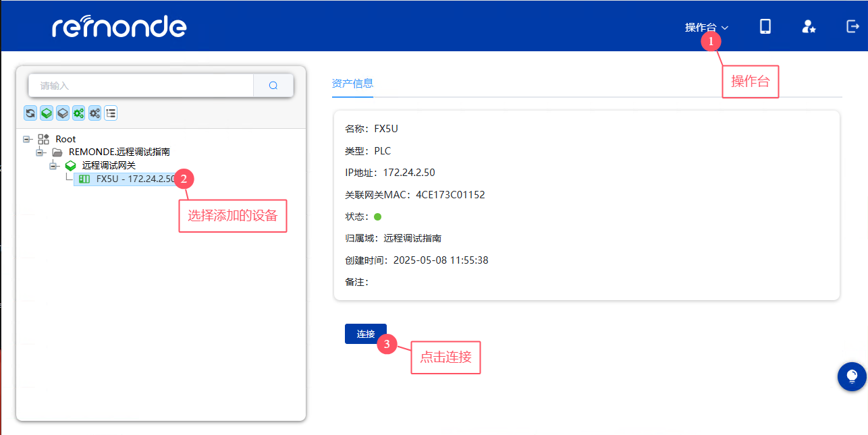The height and width of the screenshot is (435, 868).
Task: Click the logout icon in header
Action: (x=852, y=26)
